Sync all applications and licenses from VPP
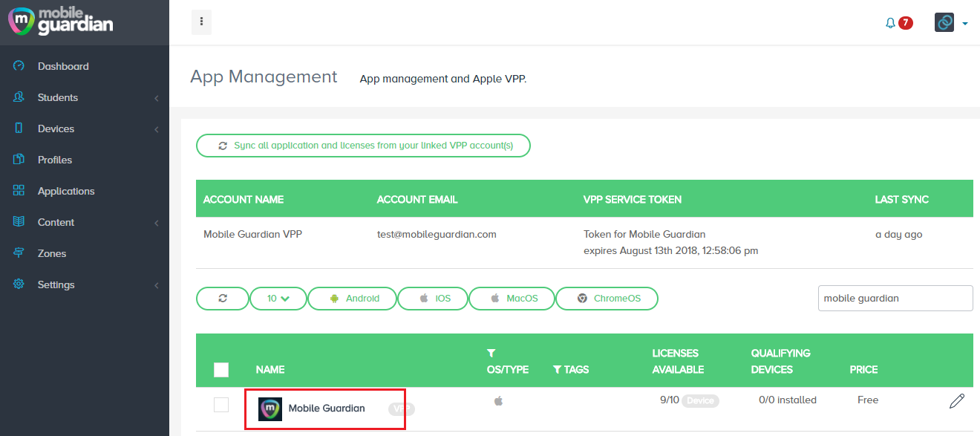The width and height of the screenshot is (980, 436). coord(364,146)
